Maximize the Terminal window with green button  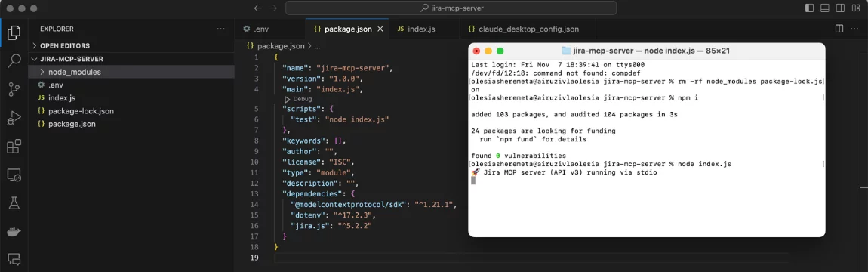pos(500,51)
